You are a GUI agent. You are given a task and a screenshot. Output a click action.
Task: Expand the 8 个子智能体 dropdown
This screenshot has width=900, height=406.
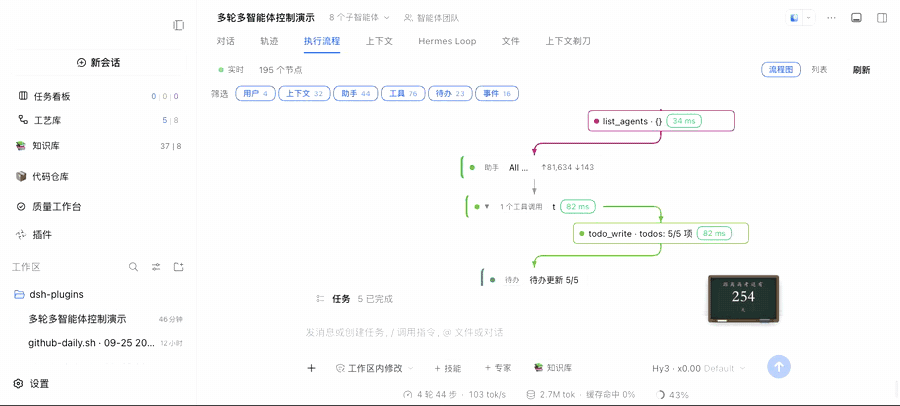click(359, 18)
